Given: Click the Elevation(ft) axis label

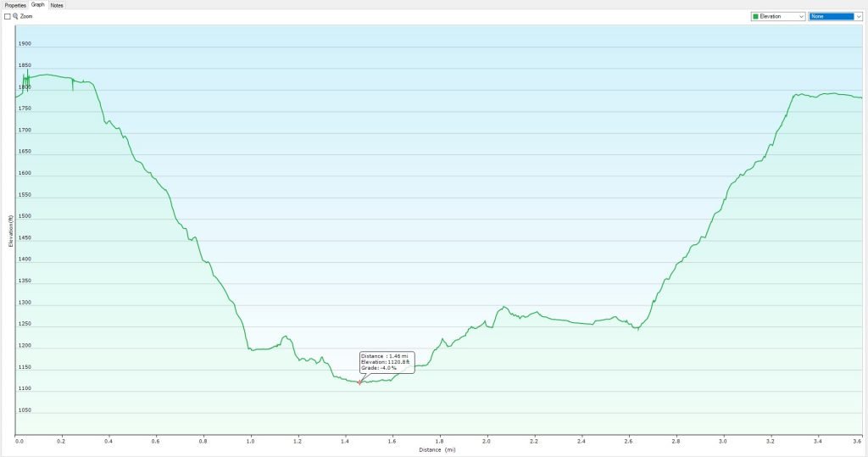Looking at the screenshot, I should tap(10, 231).
